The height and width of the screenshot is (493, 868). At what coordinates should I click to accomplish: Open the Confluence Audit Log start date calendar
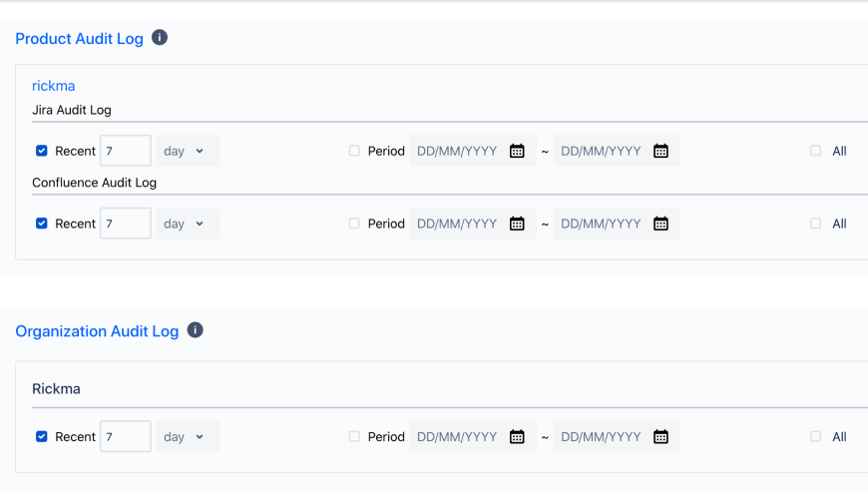tap(517, 224)
